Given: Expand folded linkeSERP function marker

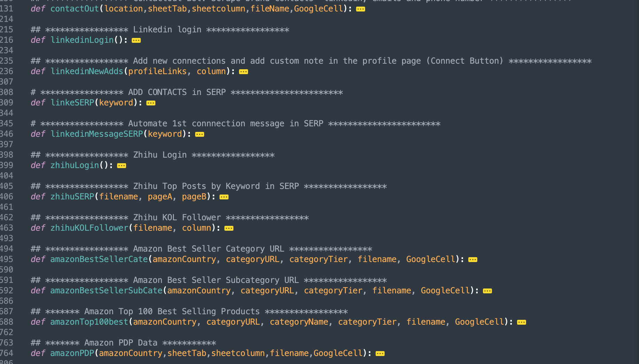Looking at the screenshot, I should pos(151,103).
